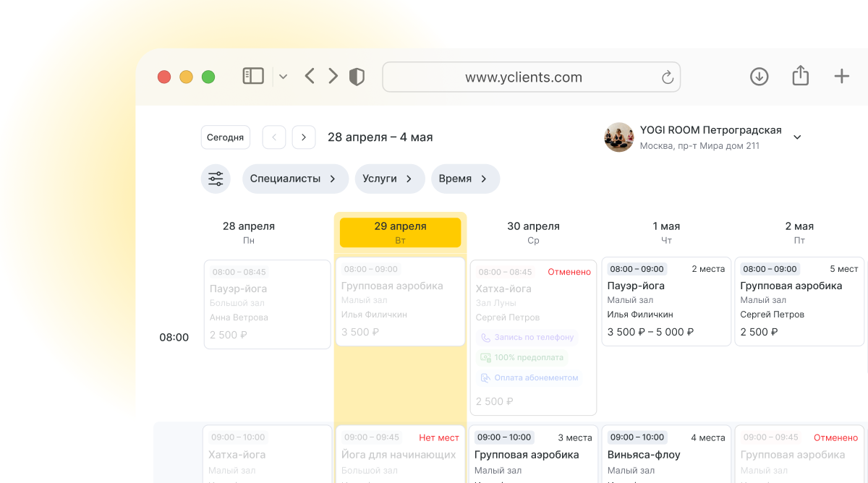Click the 08:00 – 09:00 time badge on 1 мая

(637, 269)
